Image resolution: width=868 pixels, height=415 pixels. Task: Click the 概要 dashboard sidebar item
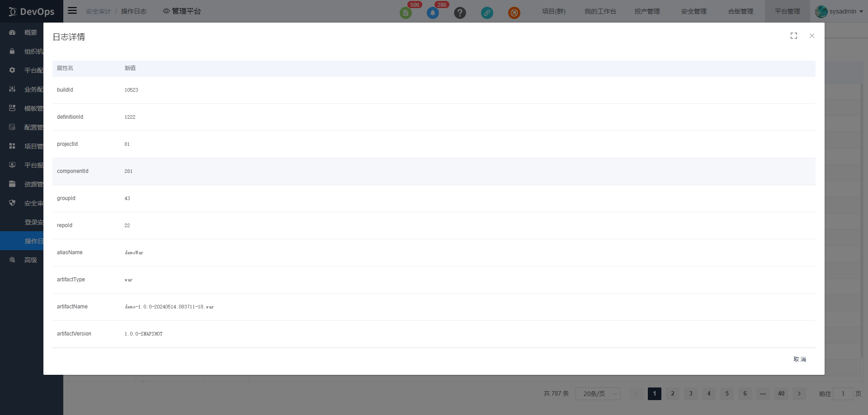click(30, 33)
